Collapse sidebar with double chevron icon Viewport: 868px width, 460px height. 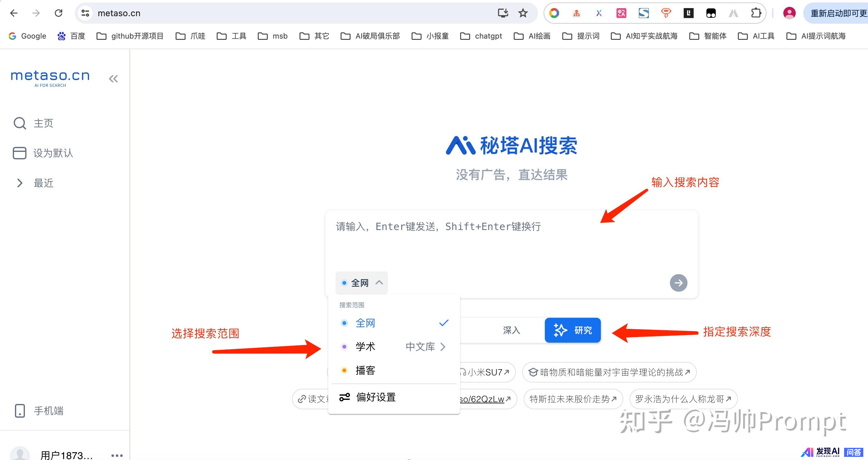(x=113, y=79)
